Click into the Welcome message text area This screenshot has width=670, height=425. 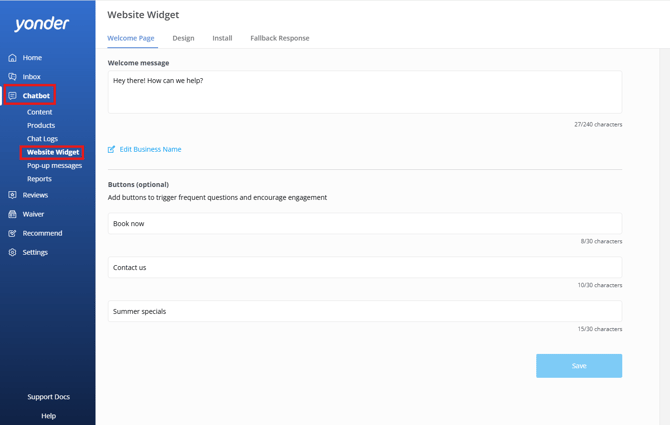pyautogui.click(x=365, y=92)
